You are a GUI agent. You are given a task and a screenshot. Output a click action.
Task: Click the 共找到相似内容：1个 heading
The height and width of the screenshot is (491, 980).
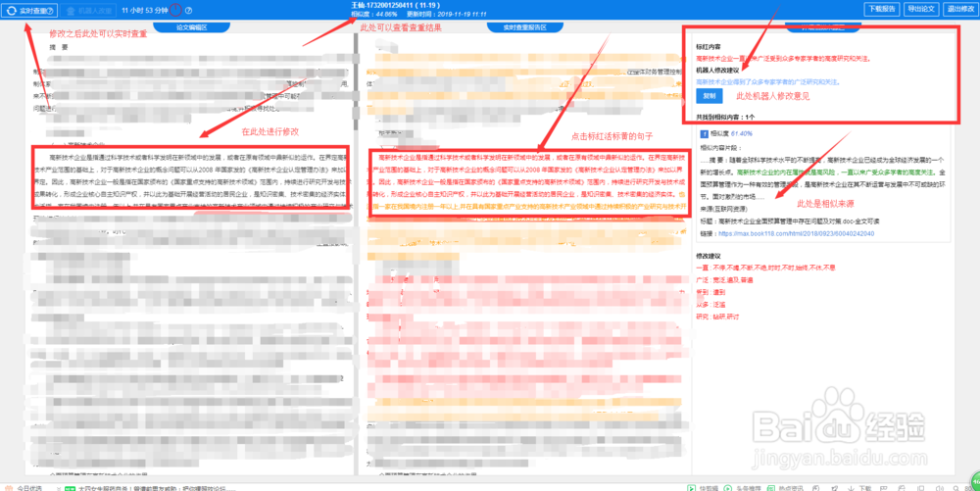725,117
